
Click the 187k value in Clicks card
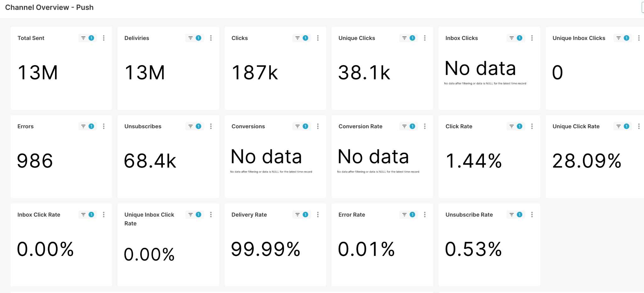(x=255, y=73)
